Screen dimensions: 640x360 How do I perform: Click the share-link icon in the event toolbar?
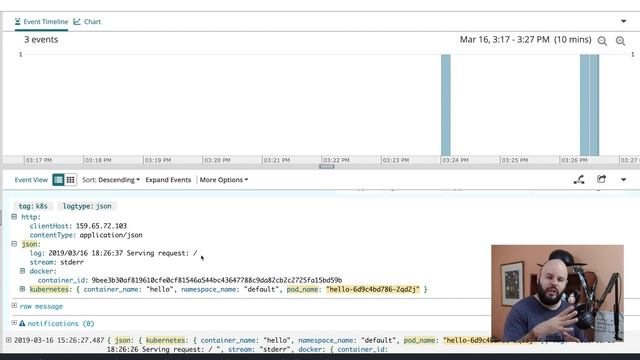click(x=579, y=180)
